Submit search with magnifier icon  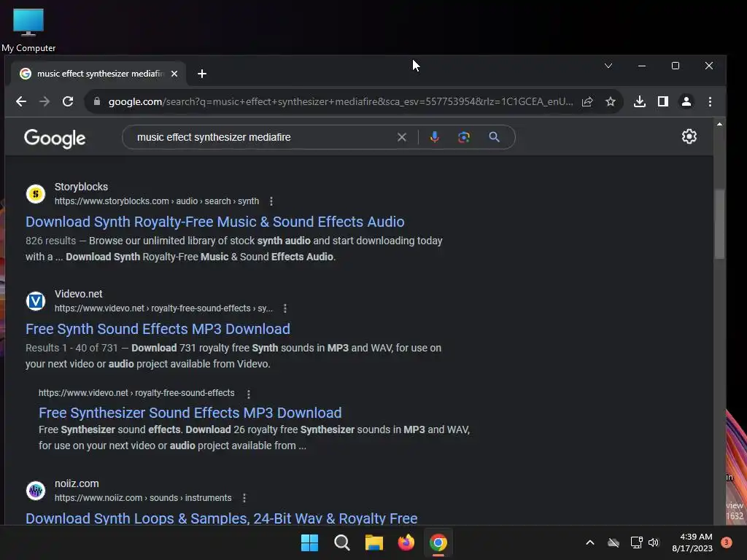coord(495,137)
